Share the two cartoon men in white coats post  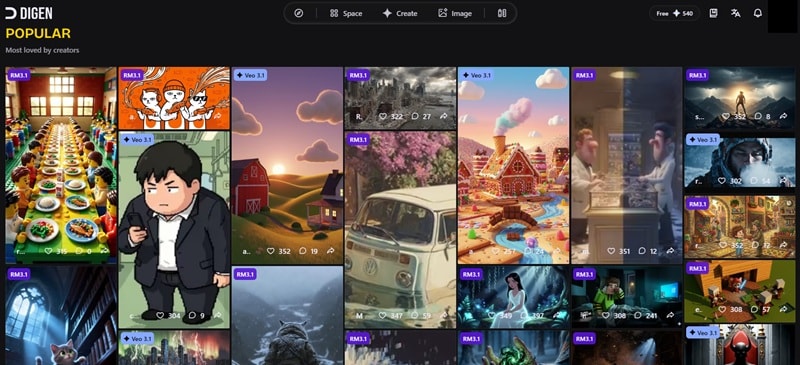pos(669,251)
